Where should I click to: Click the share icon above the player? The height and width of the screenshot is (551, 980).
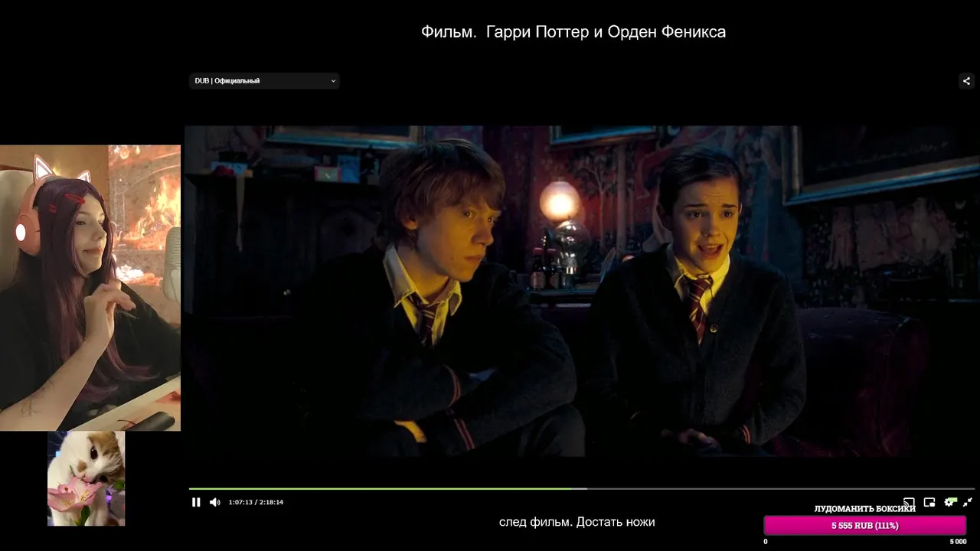966,81
